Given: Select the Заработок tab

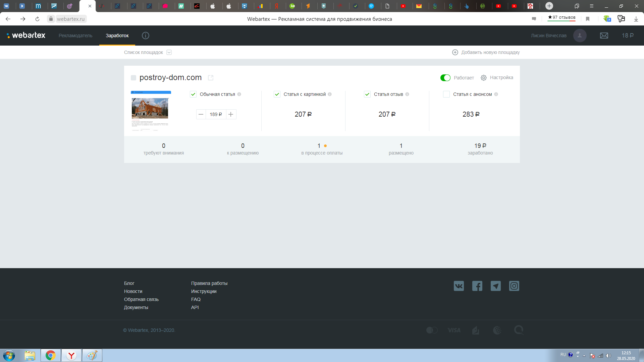Looking at the screenshot, I should pos(117,36).
